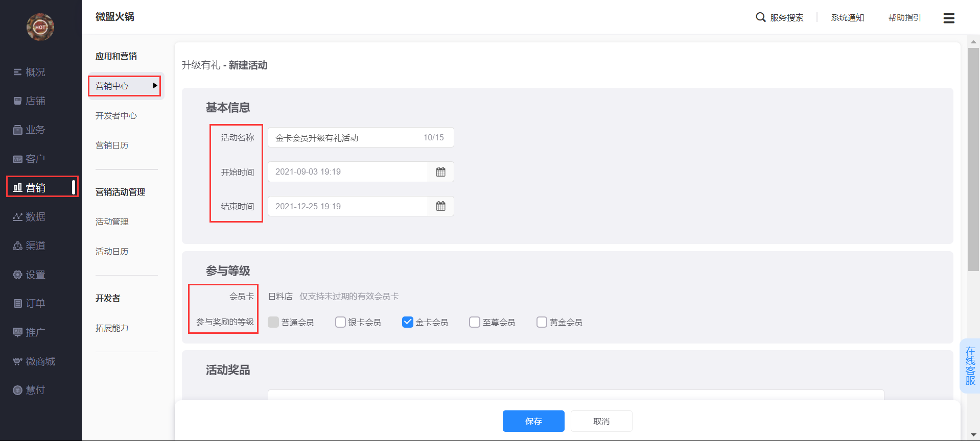Open 开发者中心 in the side menu
This screenshot has width=980, height=441.
[x=116, y=116]
